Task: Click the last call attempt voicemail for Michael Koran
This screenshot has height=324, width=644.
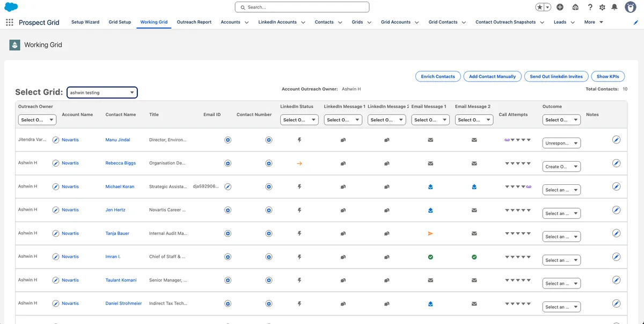Action: pos(529,186)
